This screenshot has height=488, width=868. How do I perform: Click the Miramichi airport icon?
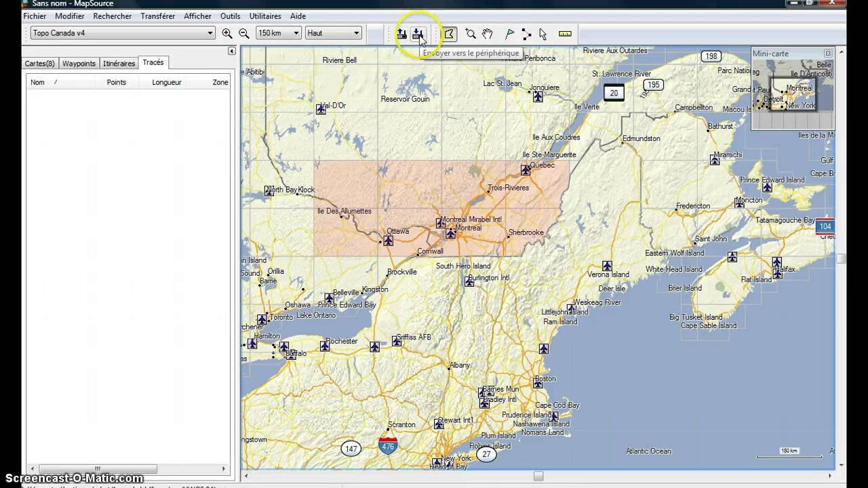click(x=715, y=160)
